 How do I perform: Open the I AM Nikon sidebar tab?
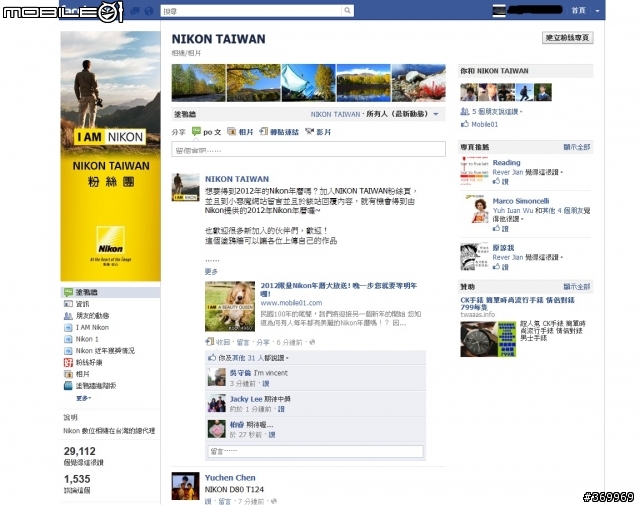tap(92, 327)
